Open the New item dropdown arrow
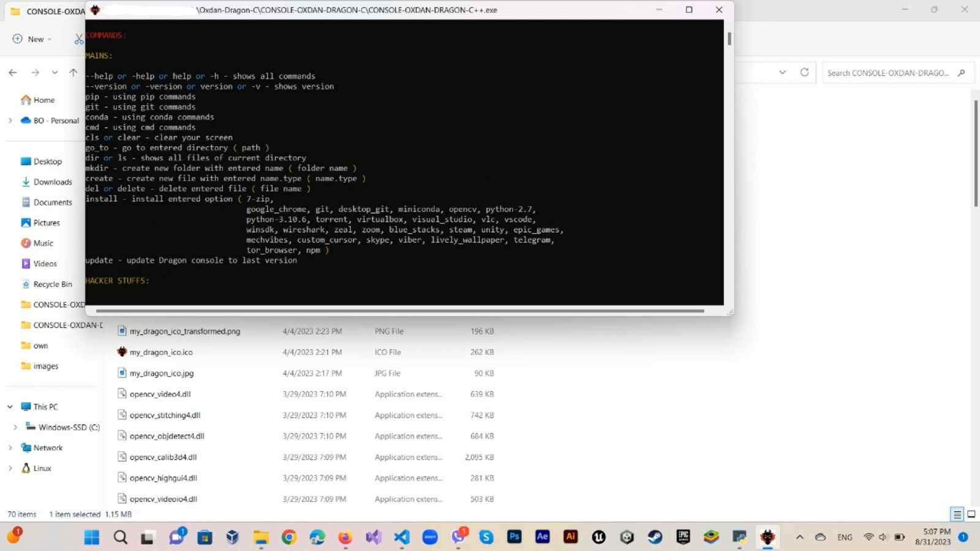The image size is (980, 551). coord(48,39)
